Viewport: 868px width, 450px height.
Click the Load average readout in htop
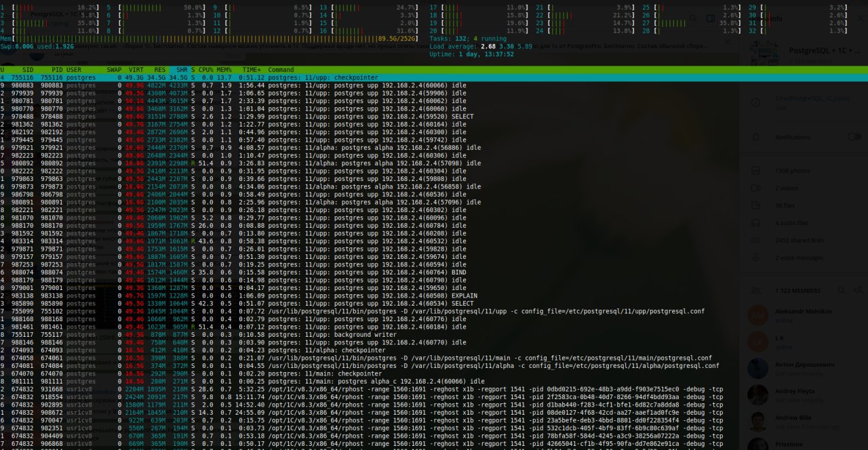tap(481, 47)
